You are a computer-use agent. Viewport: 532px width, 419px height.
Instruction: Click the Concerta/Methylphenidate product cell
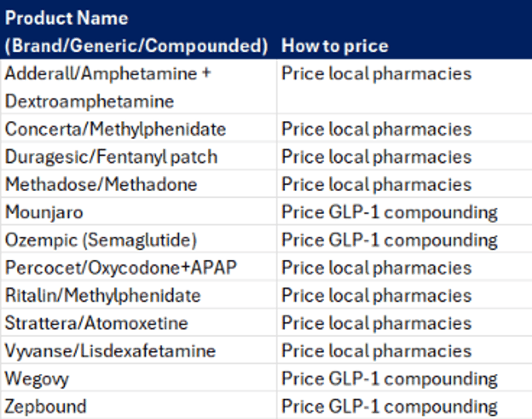[116, 129]
